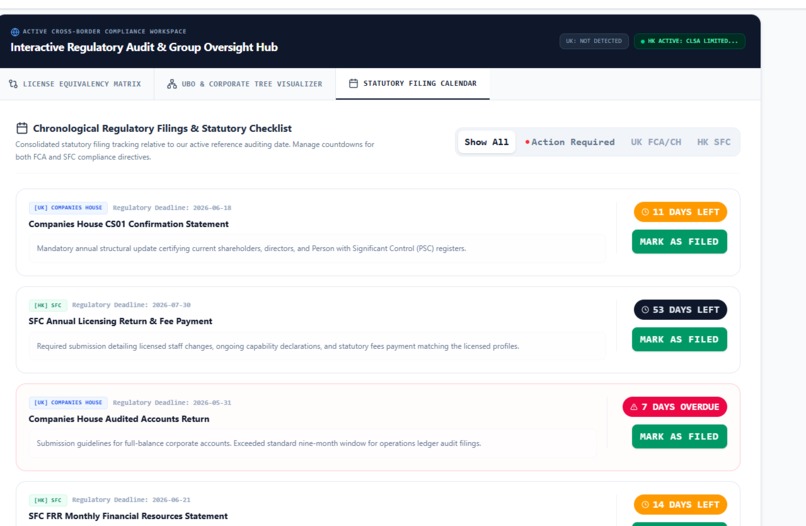Viewport: 806px width, 526px height.
Task: Click the Consolidated statutory filing tracking subtitle
Action: pos(195,151)
